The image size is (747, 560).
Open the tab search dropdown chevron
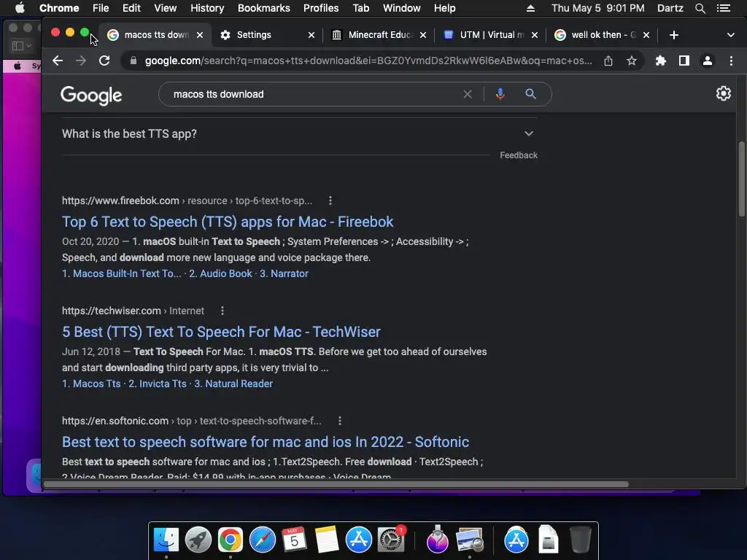pyautogui.click(x=730, y=35)
